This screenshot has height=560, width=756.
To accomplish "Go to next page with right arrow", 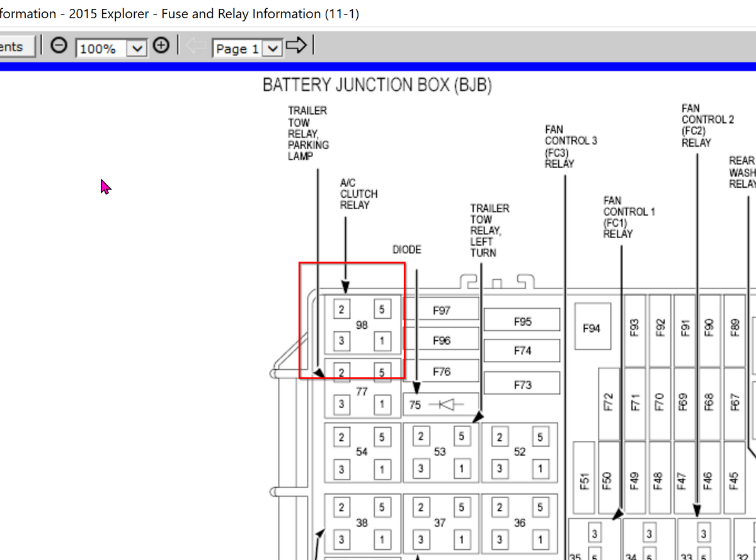I will tap(296, 46).
